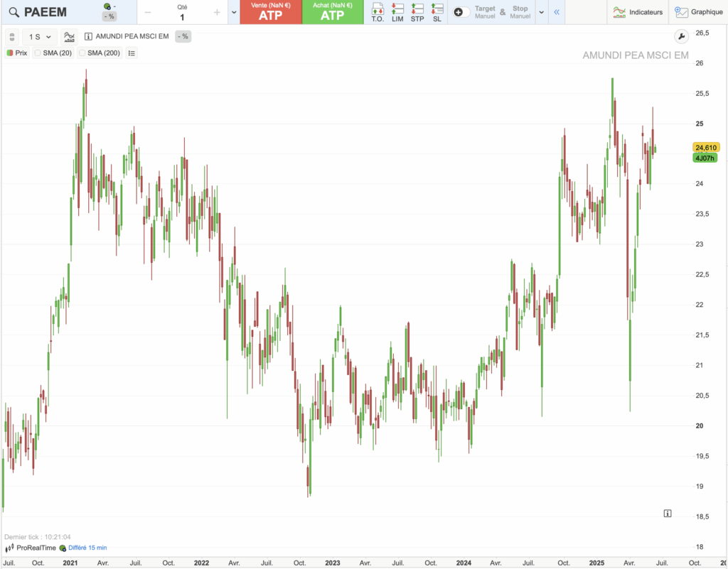Click the 20 price scale label
728x569 pixels.
point(700,426)
